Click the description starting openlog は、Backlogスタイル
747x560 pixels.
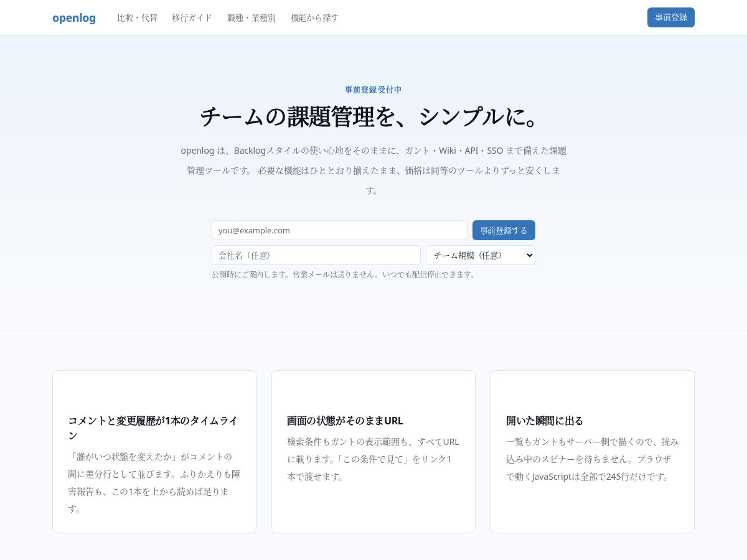(x=374, y=170)
